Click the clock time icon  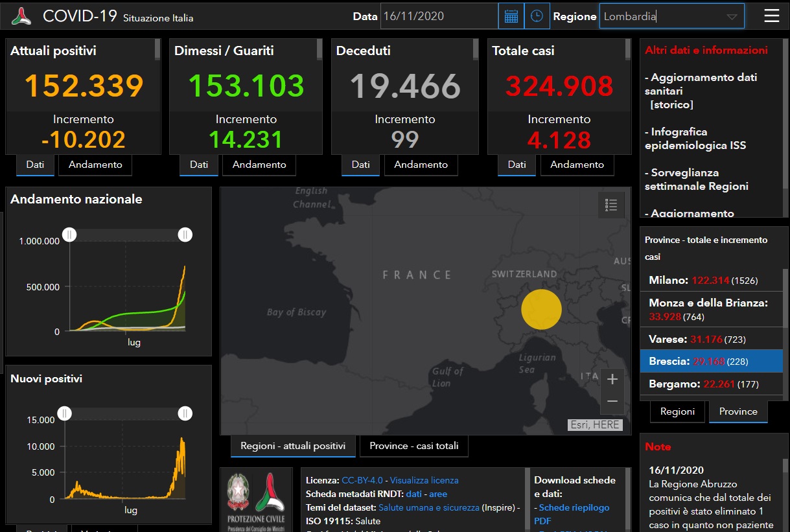(x=537, y=17)
